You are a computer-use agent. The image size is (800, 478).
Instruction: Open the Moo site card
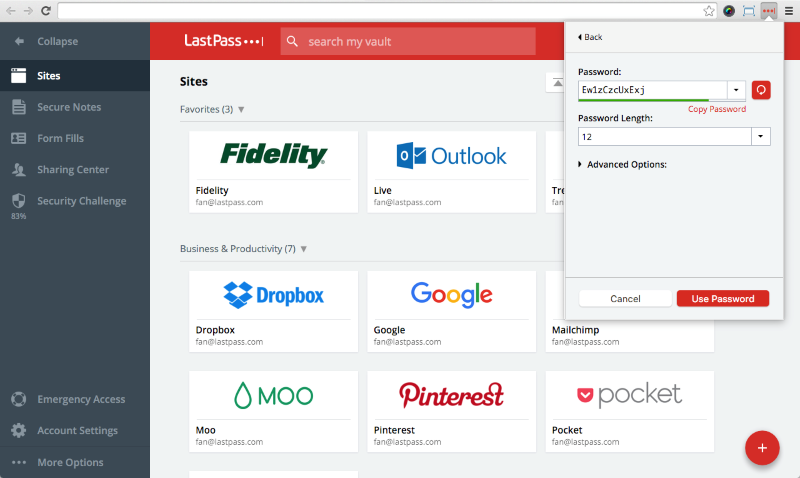point(273,411)
